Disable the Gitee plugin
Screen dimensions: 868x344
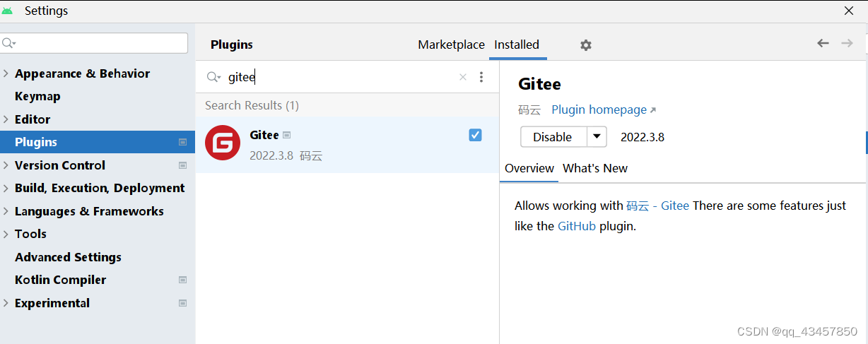pos(553,137)
